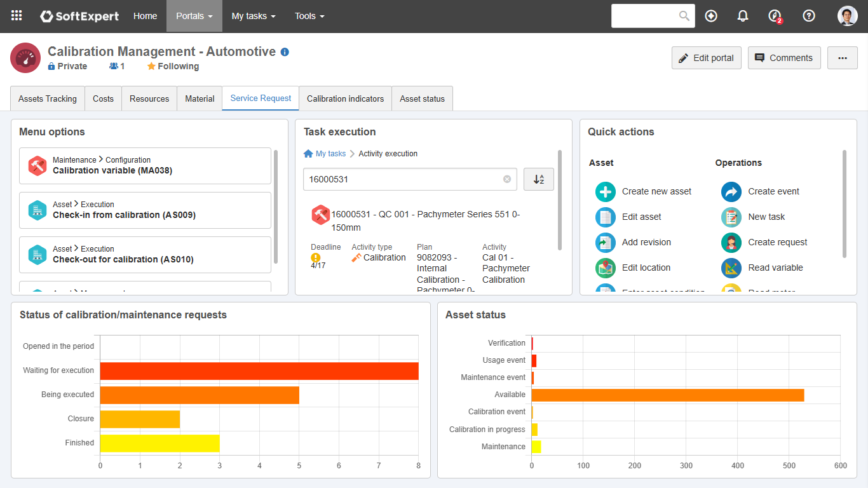Click the home icon in My tasks breadcrumb
This screenshot has height=488, width=868.
pyautogui.click(x=309, y=154)
